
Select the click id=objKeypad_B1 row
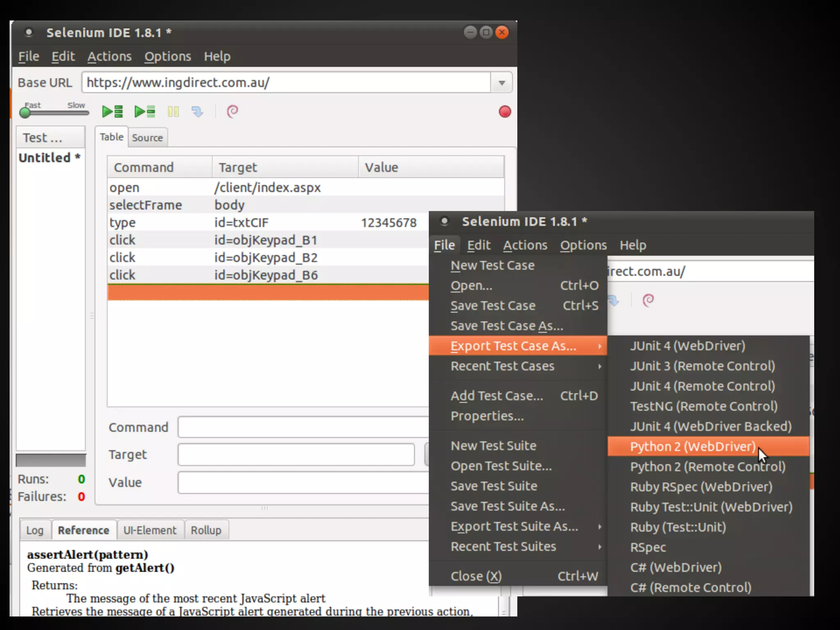(x=268, y=240)
